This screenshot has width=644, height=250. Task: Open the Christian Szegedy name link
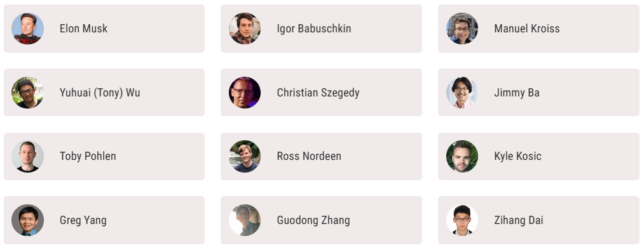[x=318, y=93]
